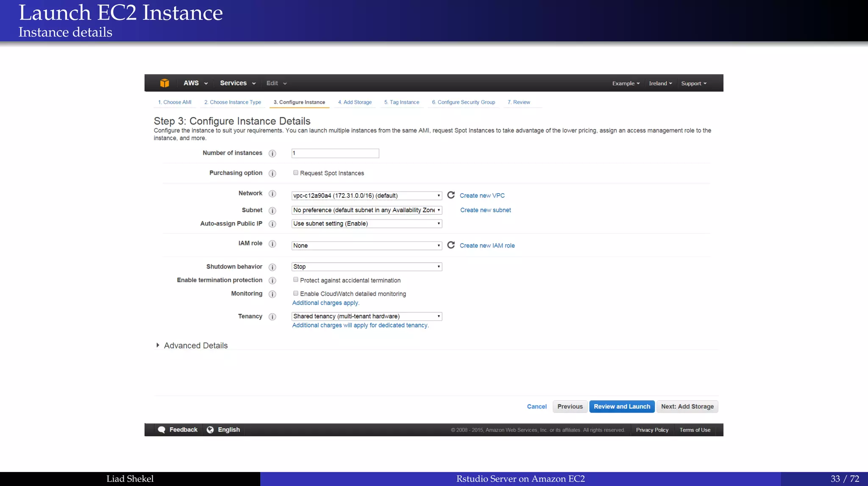
Task: Click Next: Add Storage button
Action: click(687, 406)
